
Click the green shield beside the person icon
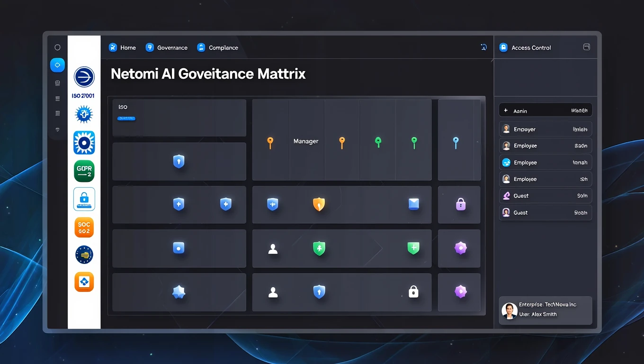click(x=320, y=248)
